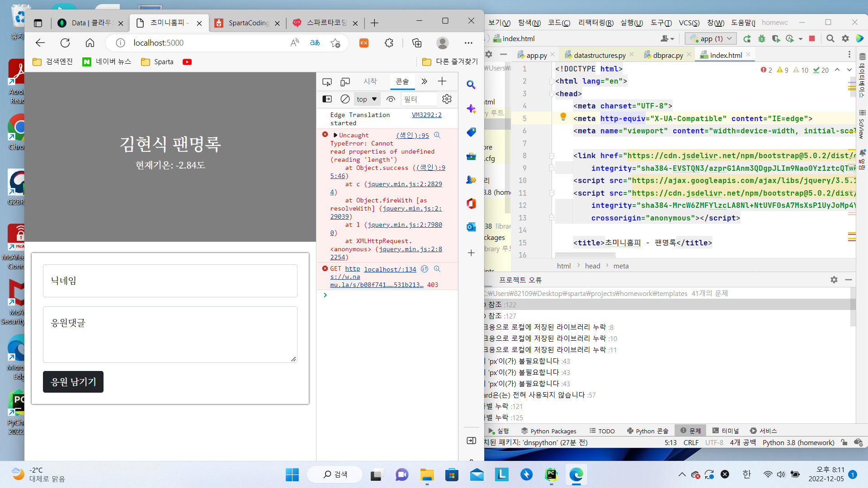
Task: Open the datastructures.py editor tab
Action: pyautogui.click(x=599, y=55)
